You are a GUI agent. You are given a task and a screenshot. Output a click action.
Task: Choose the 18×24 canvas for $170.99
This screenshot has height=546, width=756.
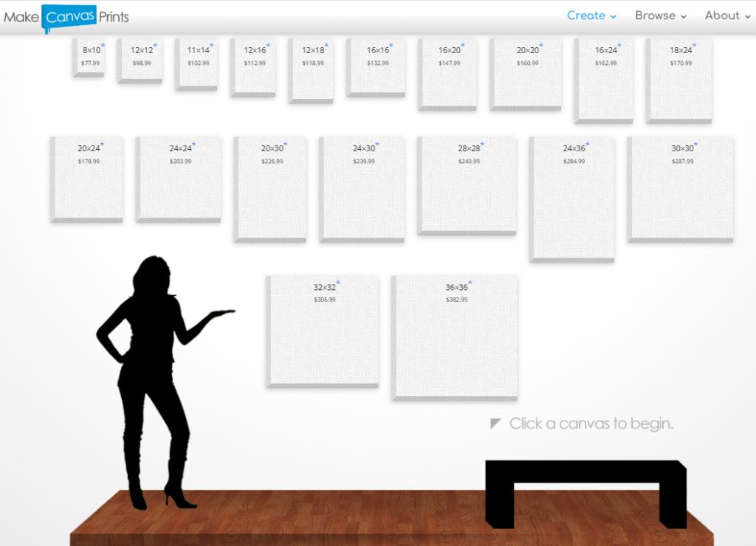coord(679,80)
